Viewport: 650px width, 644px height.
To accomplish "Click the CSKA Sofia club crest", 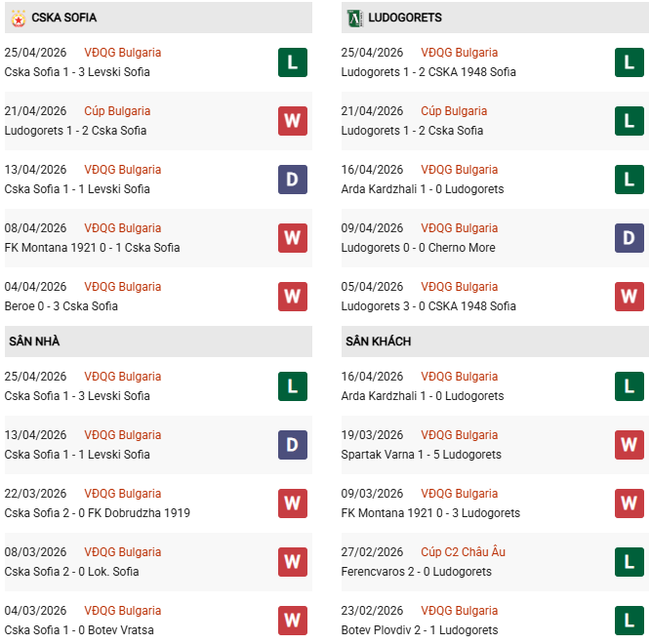I will pos(18,18).
